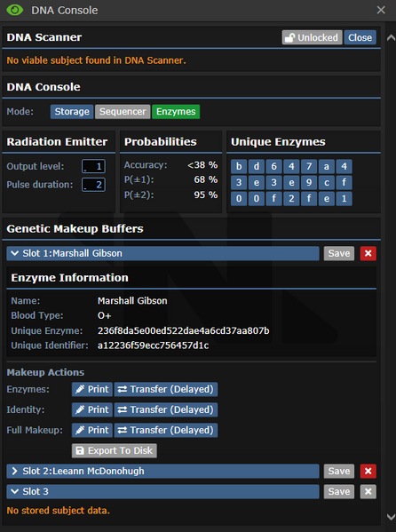396x532 pixels.
Task: Click the scrollbar down arrow
Action: pyautogui.click(x=391, y=517)
